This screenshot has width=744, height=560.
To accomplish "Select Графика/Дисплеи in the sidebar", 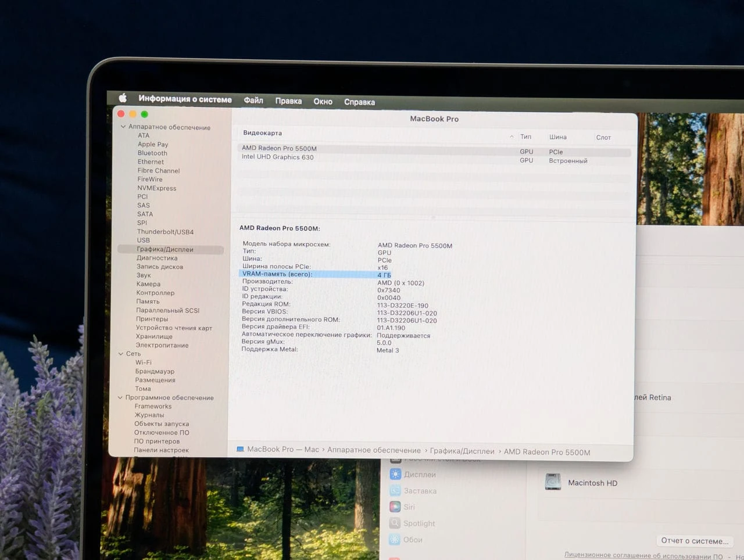I will (x=170, y=249).
